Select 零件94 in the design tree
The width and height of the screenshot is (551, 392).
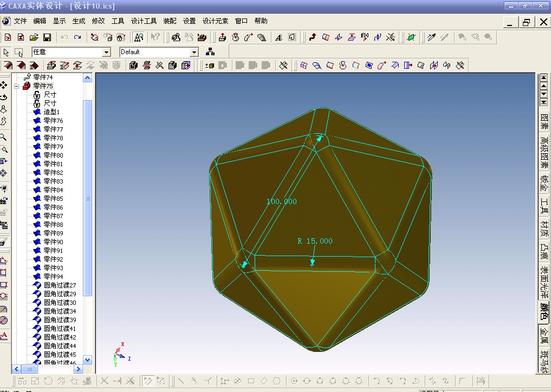coord(54,277)
